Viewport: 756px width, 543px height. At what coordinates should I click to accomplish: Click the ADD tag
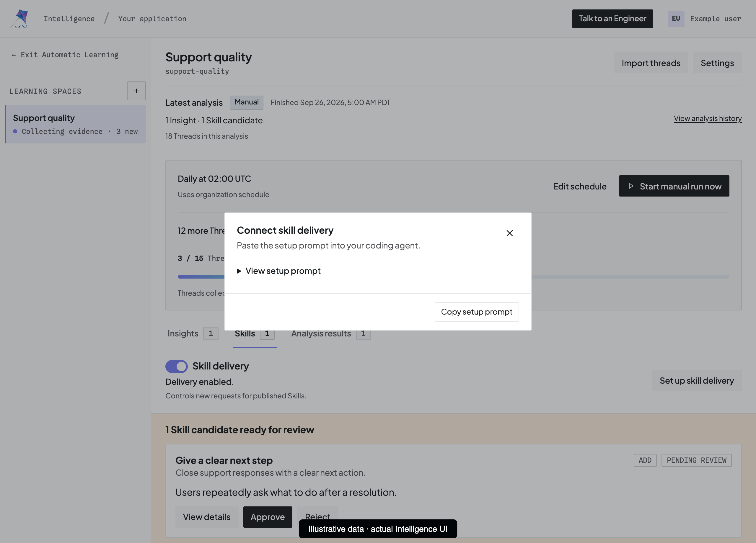click(645, 460)
